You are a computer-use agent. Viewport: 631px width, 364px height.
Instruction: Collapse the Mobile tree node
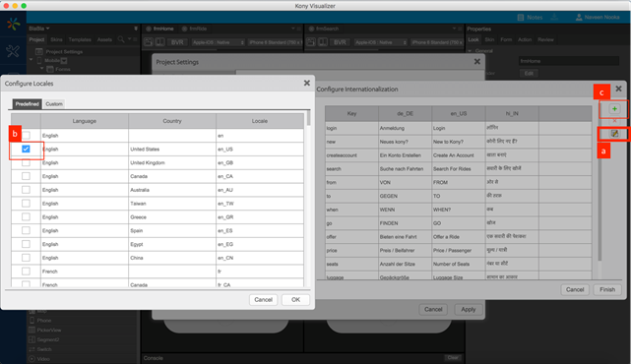pyautogui.click(x=31, y=60)
